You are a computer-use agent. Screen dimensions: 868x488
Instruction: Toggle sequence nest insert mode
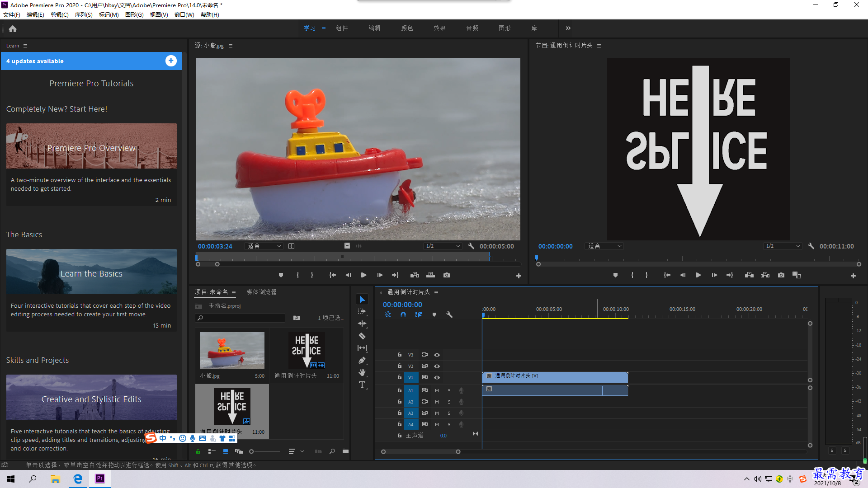click(388, 314)
